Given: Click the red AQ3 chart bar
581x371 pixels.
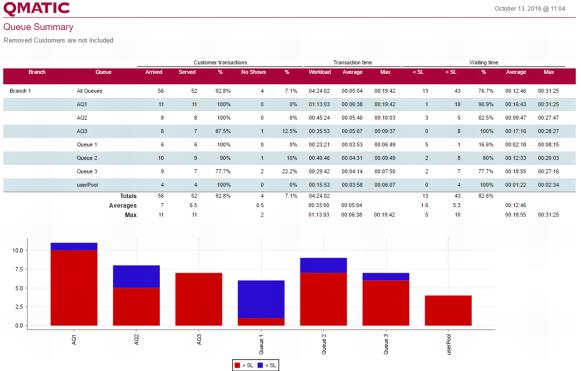Looking at the screenshot, I should 199,299.
